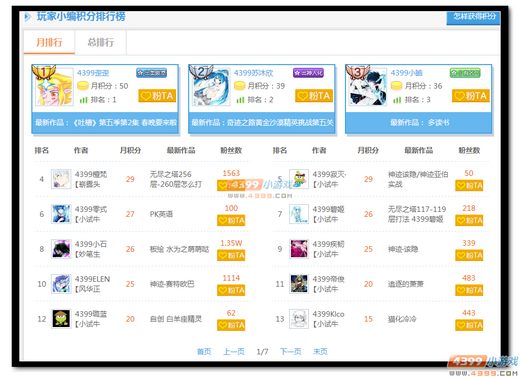Open 4399苏沐欣's avatar with silver trophy
Image resolution: width=520 pixels, height=378 pixels.
click(211, 87)
